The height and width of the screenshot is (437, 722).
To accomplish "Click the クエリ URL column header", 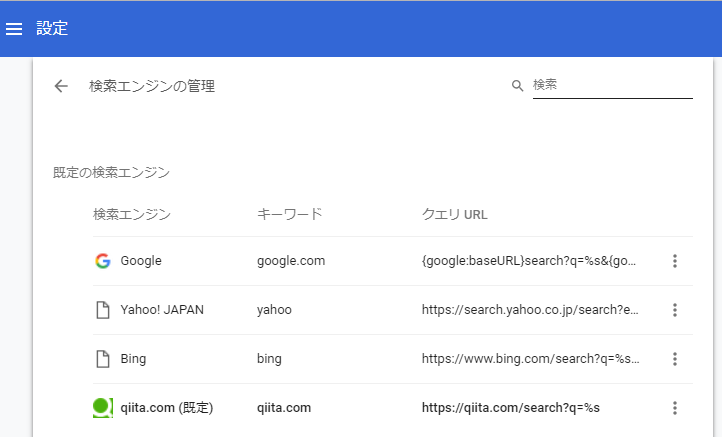I will click(x=454, y=215).
